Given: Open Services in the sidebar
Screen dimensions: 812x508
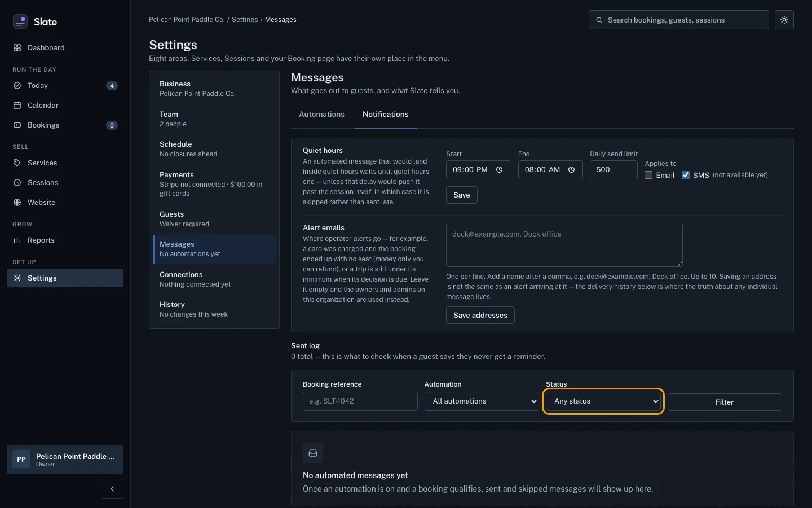Looking at the screenshot, I should [65, 163].
